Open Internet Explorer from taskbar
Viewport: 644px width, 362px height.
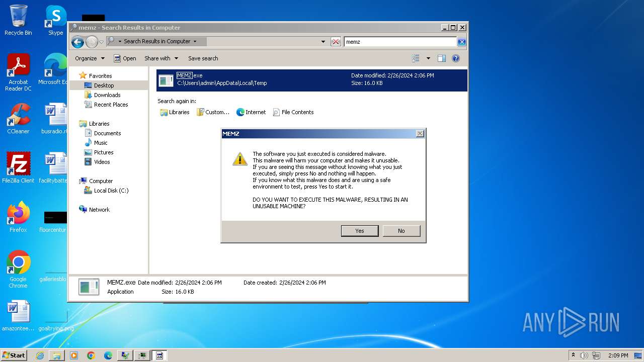coord(40,355)
